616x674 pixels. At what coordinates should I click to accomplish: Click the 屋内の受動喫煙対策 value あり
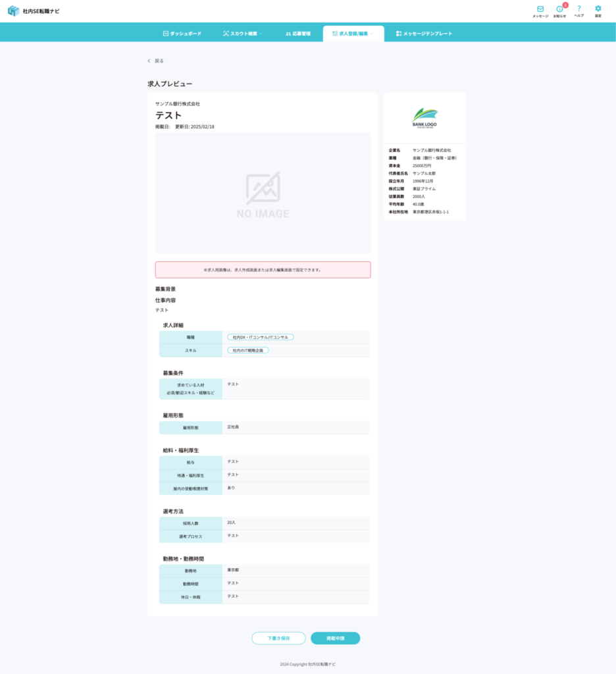pos(231,488)
